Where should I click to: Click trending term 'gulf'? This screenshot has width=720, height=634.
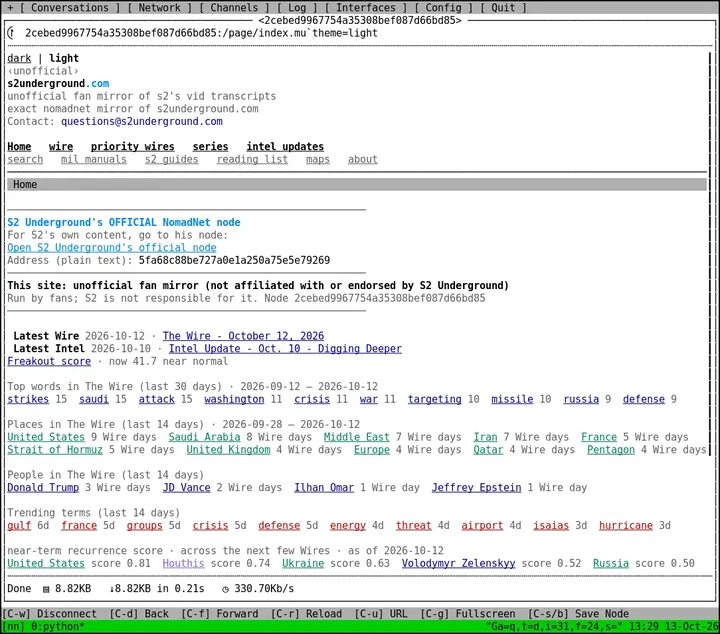19,526
